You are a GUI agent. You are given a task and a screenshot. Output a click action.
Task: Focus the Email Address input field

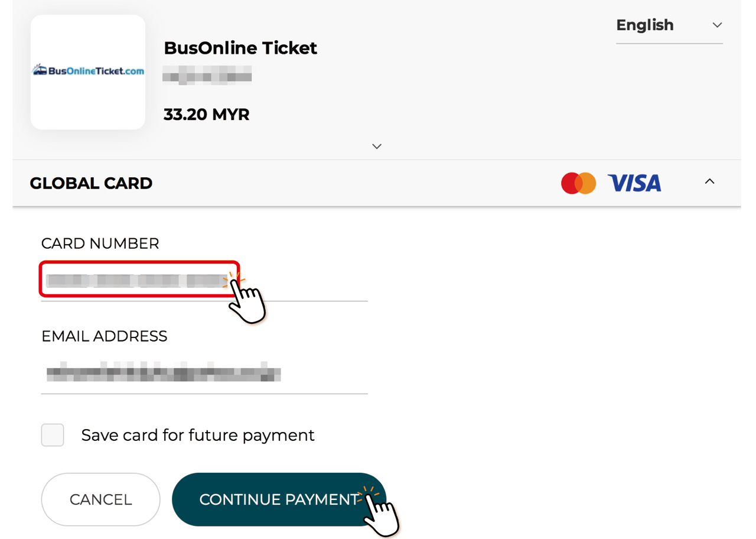pyautogui.click(x=204, y=374)
